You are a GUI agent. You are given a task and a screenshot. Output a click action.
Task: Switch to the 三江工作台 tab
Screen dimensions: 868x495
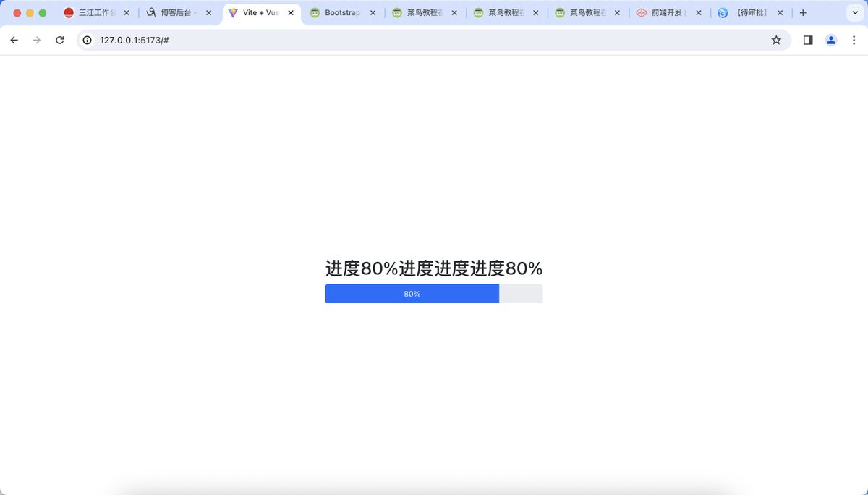(97, 13)
